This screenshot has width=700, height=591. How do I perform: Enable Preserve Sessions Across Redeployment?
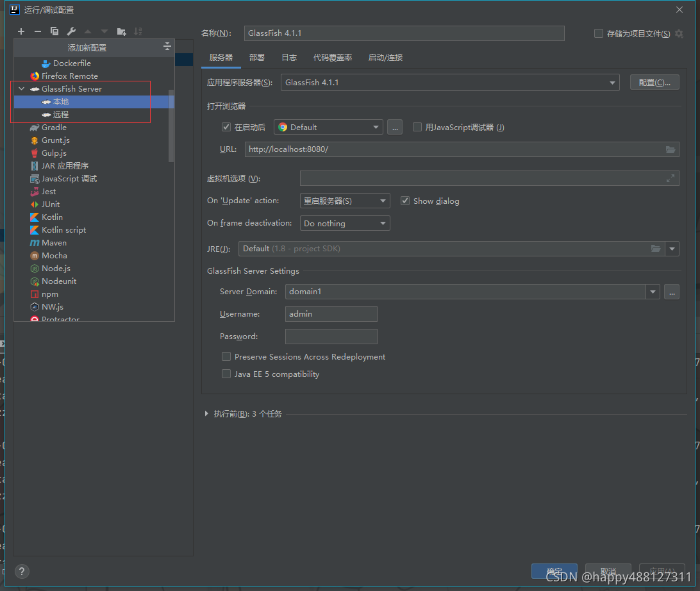(x=226, y=356)
